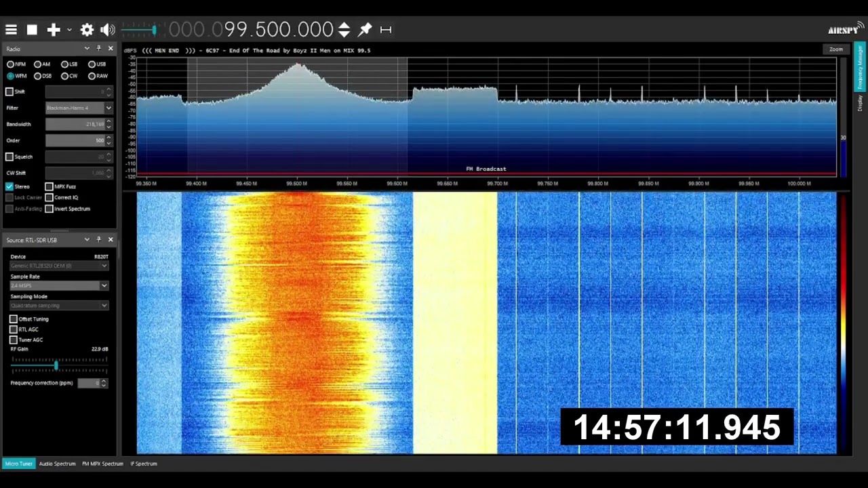Click the spectrum peak at 99.500 M
The height and width of the screenshot is (488, 868).
[297, 66]
